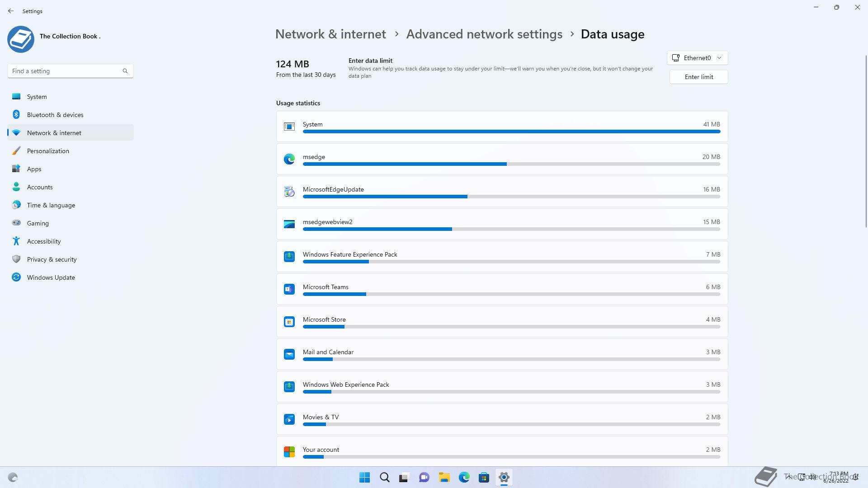Open Accounts settings

pyautogui.click(x=71, y=187)
